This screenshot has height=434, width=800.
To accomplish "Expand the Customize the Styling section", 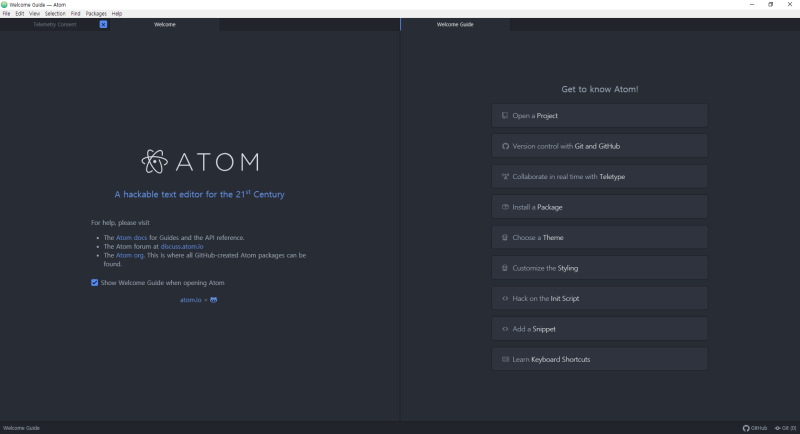I will (x=599, y=268).
